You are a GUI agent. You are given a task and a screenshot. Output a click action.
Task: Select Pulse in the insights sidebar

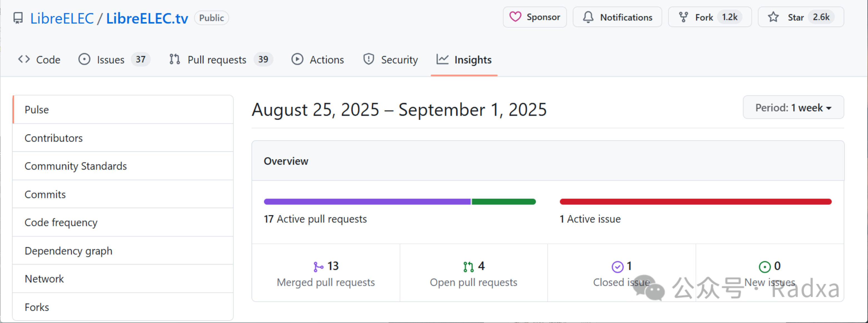click(123, 109)
